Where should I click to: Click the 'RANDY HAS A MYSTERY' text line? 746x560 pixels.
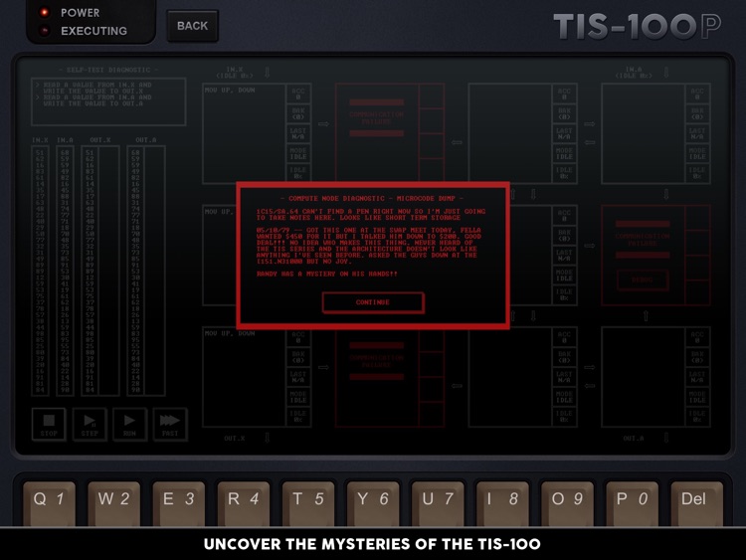point(327,275)
